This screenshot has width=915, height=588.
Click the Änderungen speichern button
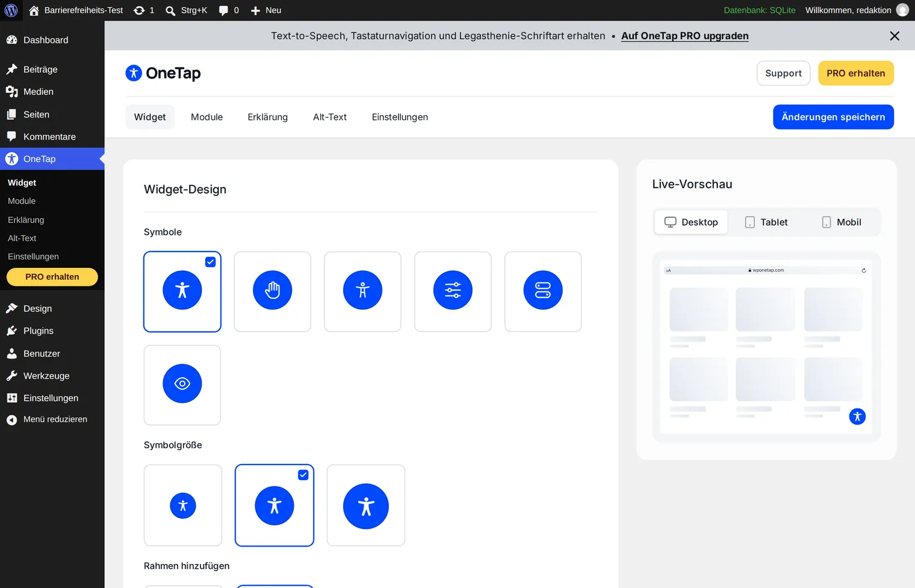[833, 117]
